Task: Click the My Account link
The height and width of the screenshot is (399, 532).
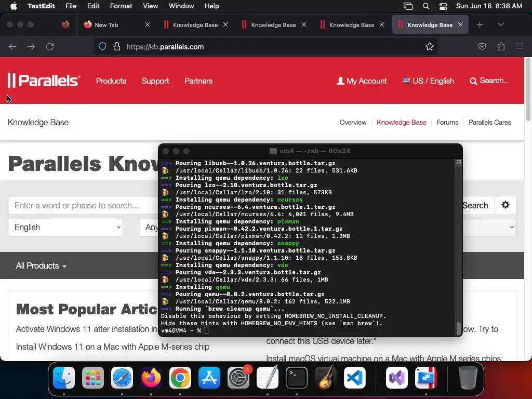Action: pyautogui.click(x=362, y=81)
